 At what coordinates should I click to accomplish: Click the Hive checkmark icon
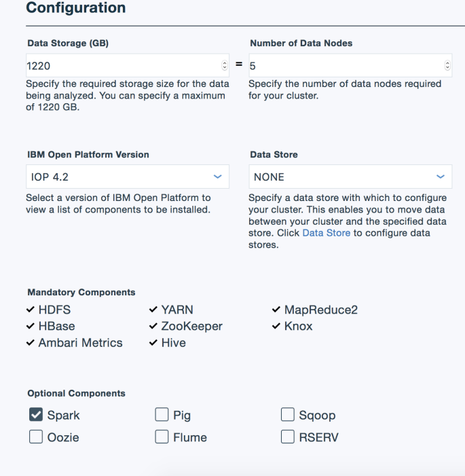[x=153, y=343]
